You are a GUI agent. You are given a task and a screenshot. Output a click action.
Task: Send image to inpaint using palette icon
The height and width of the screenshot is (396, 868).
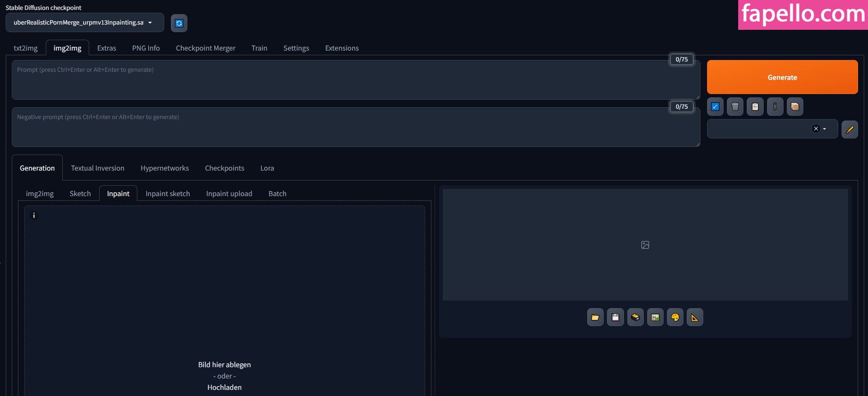click(x=675, y=318)
